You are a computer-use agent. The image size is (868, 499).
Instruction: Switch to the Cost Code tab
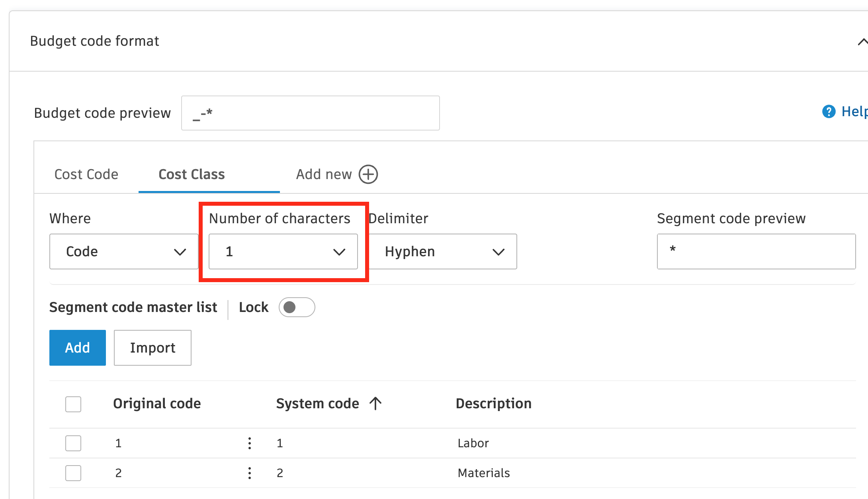tap(86, 174)
